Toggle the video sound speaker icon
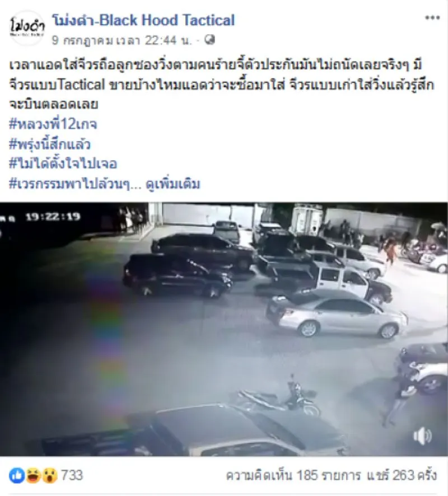 [423, 436]
